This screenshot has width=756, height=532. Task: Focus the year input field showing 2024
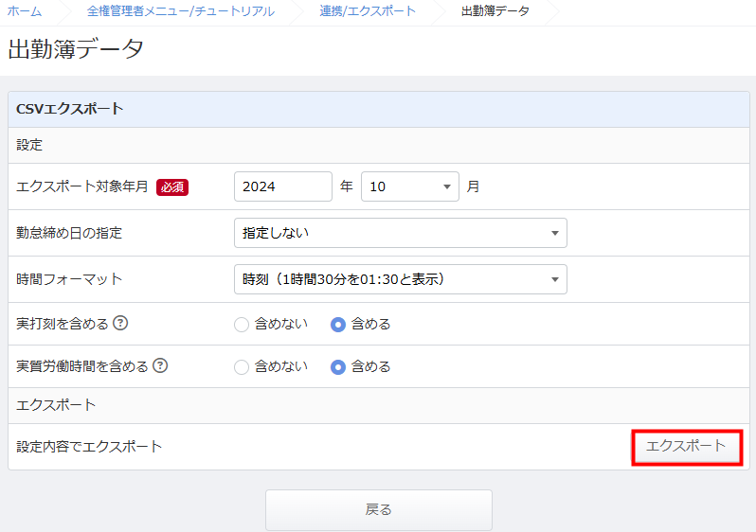tap(283, 186)
